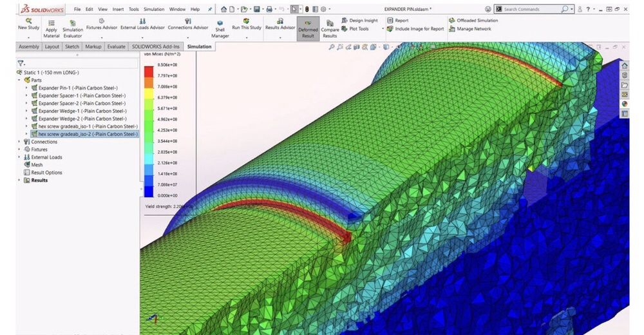Click the Report button
644x335 pixels.
pos(398,20)
